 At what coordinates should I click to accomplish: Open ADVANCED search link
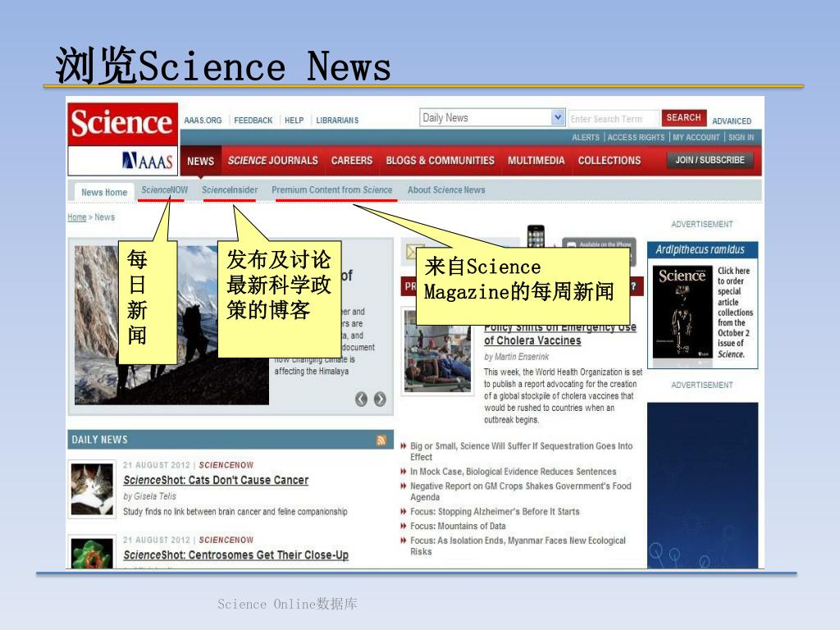pyautogui.click(x=731, y=121)
